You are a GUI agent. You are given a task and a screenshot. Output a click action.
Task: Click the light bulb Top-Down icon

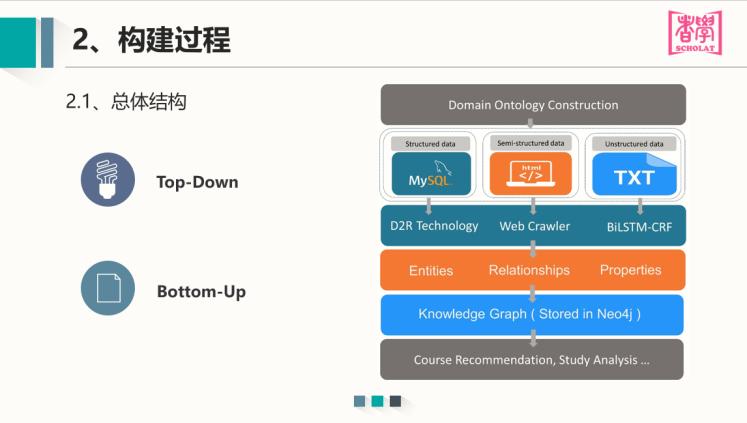tap(107, 180)
